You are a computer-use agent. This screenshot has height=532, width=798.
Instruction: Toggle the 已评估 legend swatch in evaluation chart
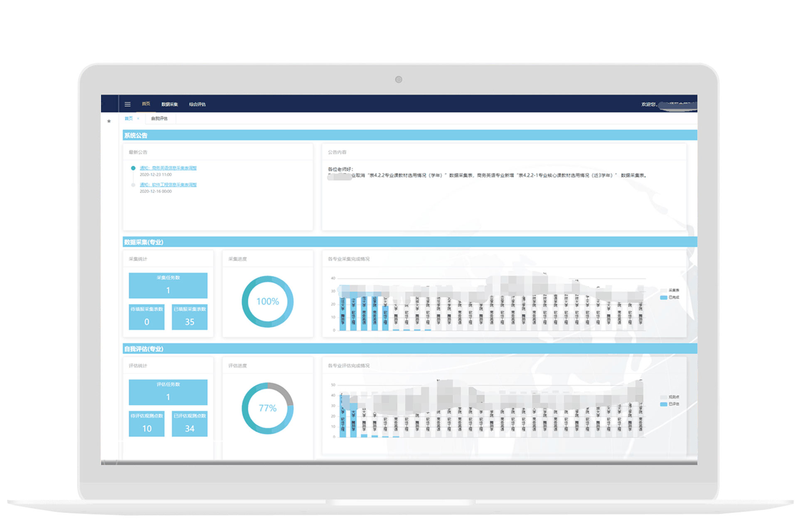click(x=664, y=404)
